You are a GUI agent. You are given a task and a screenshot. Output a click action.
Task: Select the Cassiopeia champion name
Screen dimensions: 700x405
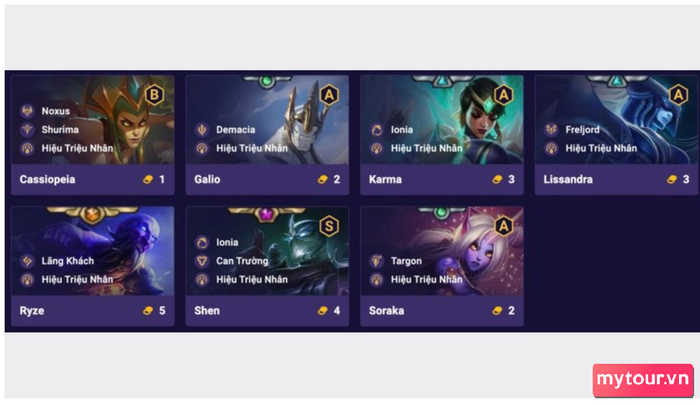pos(47,180)
